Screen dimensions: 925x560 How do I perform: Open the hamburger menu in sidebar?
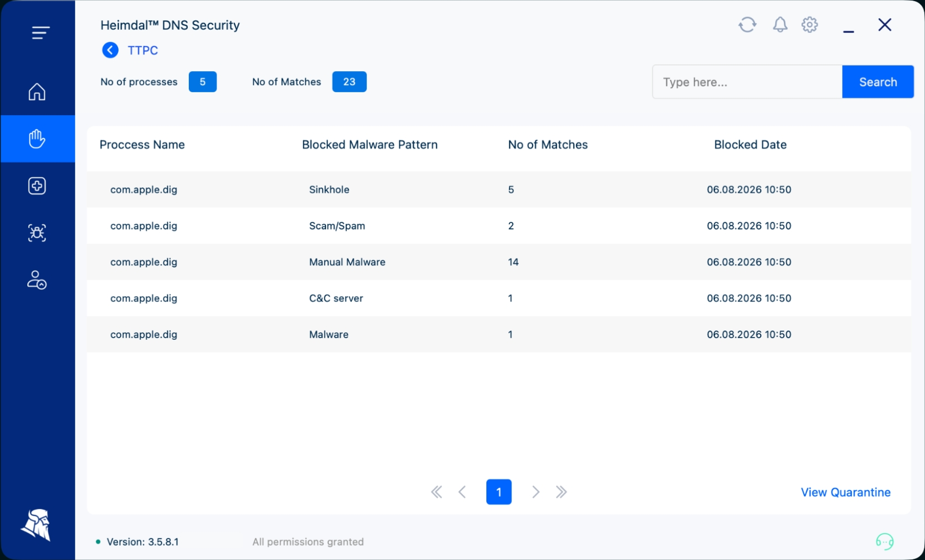point(40,32)
